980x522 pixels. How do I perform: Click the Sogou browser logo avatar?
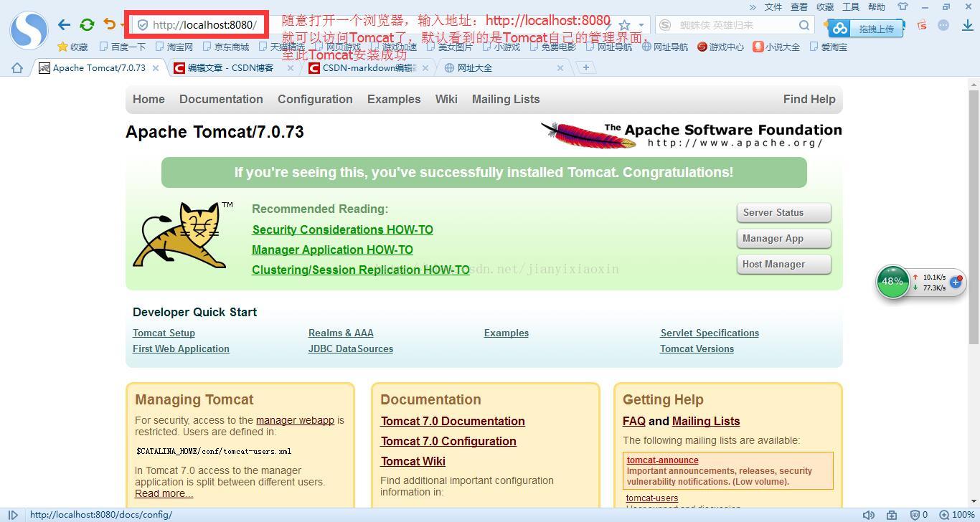29,29
